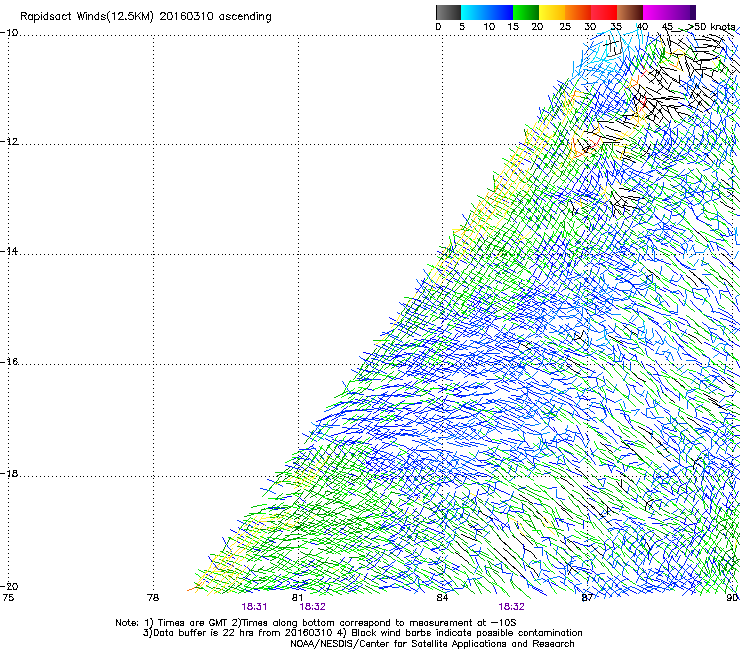740x650 pixels.
Task: Click the magenta 40-45 knots color segment
Action: (656, 12)
